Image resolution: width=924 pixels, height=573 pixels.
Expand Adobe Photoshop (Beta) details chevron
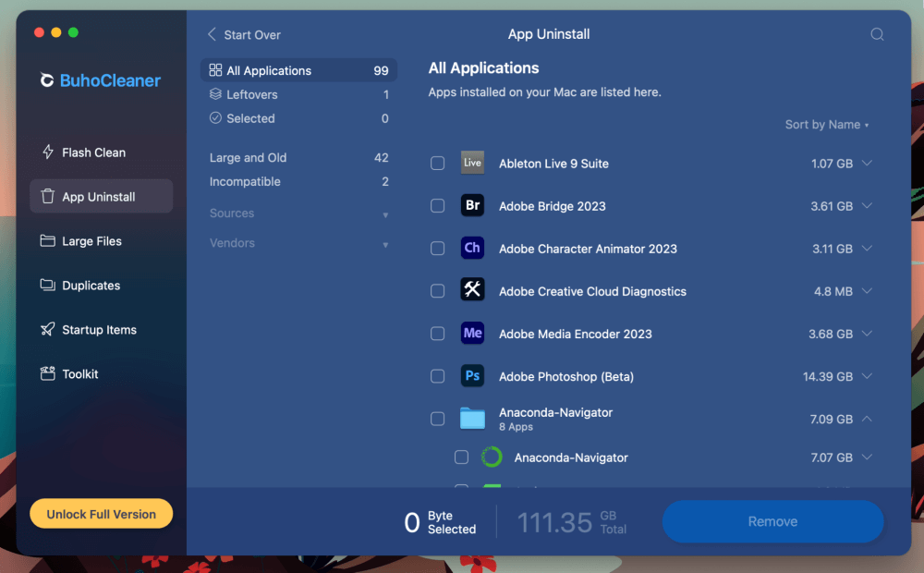[x=867, y=376]
